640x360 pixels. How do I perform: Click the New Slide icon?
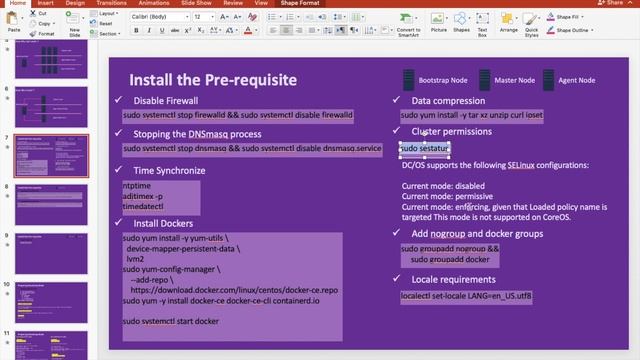click(x=73, y=19)
